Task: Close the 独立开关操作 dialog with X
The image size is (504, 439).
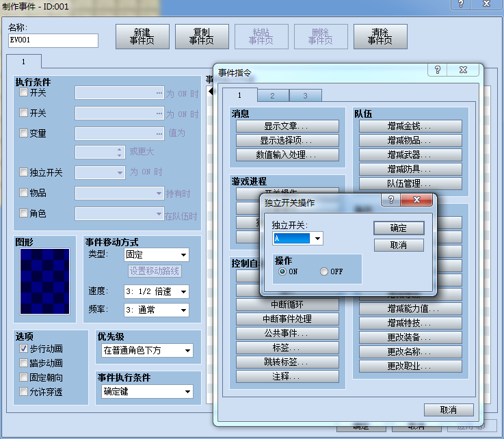Action: click(416, 200)
